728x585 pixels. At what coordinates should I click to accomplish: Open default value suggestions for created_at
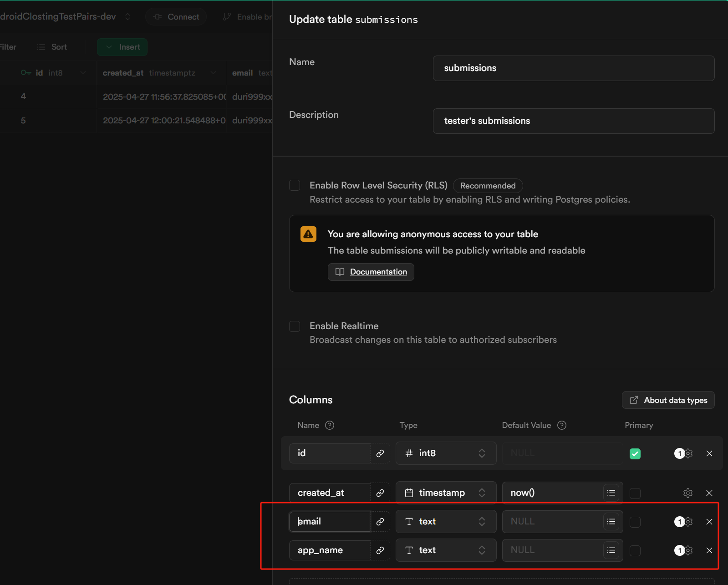(x=611, y=493)
